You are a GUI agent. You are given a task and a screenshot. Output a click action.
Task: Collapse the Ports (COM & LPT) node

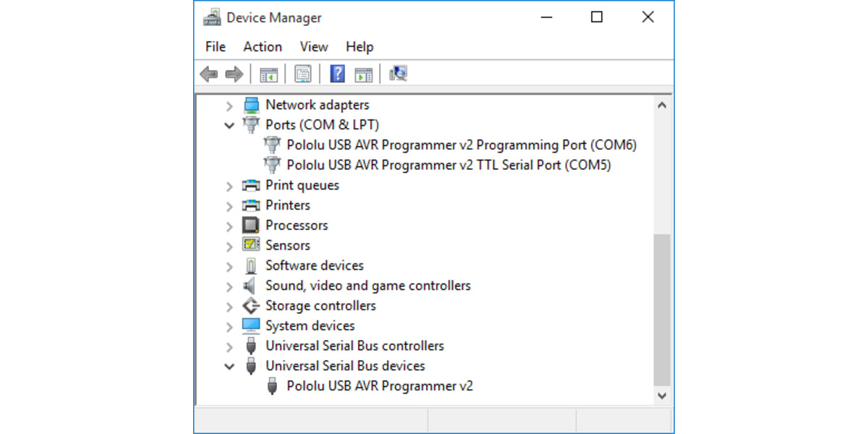(229, 124)
